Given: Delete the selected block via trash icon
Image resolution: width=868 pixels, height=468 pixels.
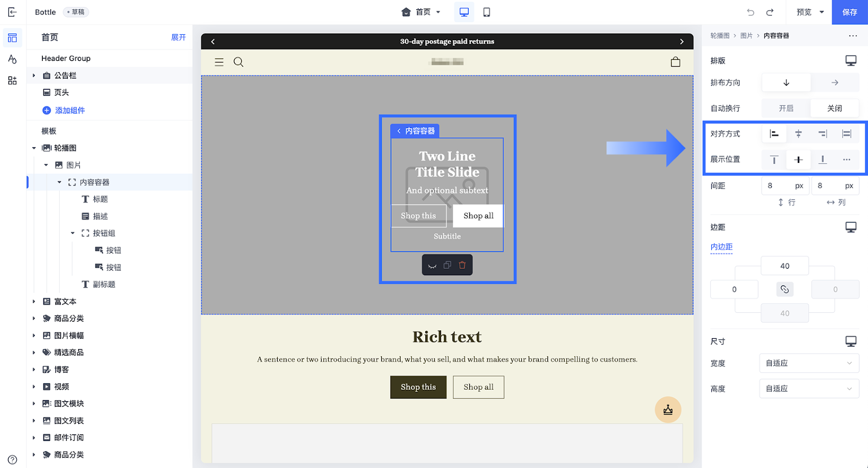Looking at the screenshot, I should (x=462, y=265).
